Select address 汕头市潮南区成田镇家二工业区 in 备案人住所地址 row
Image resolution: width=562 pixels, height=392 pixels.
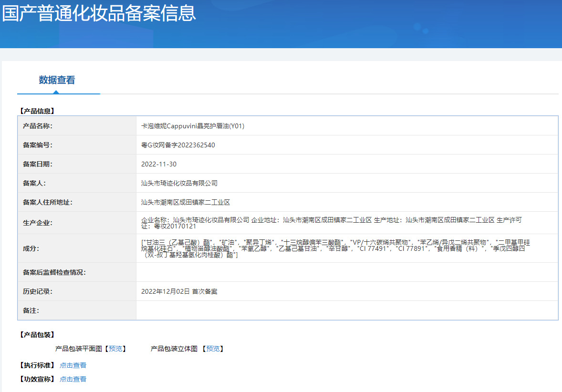pyautogui.click(x=185, y=202)
